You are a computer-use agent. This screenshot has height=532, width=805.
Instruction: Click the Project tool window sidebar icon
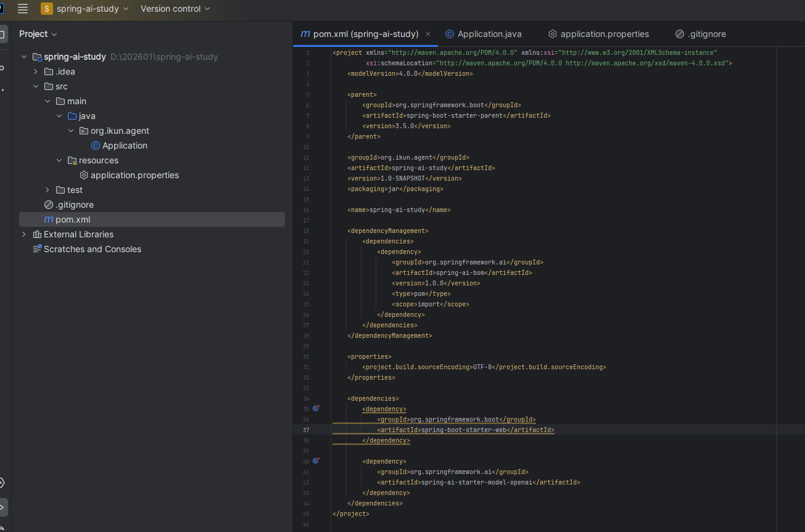(2, 34)
